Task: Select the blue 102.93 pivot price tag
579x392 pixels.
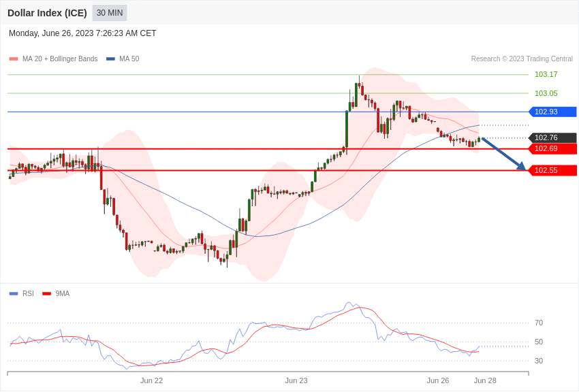Action: 552,112
